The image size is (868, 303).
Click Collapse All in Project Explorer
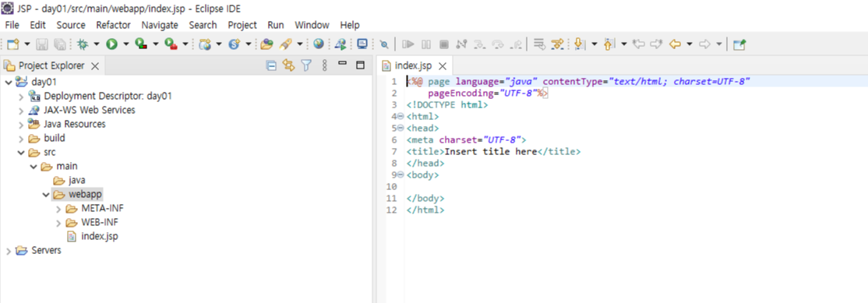tap(271, 65)
